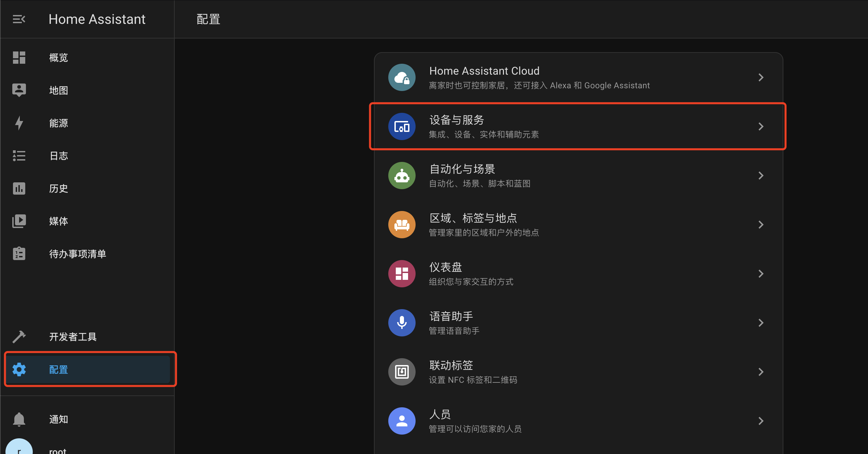The height and width of the screenshot is (454, 868).
Task: Click the 历史 chart icon in sidebar
Action: tap(19, 188)
